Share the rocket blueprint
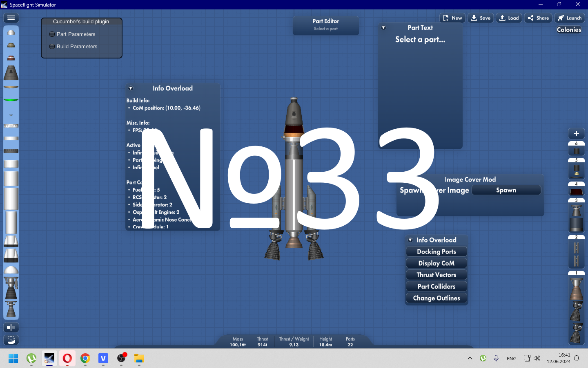The width and height of the screenshot is (588, 368). [538, 18]
